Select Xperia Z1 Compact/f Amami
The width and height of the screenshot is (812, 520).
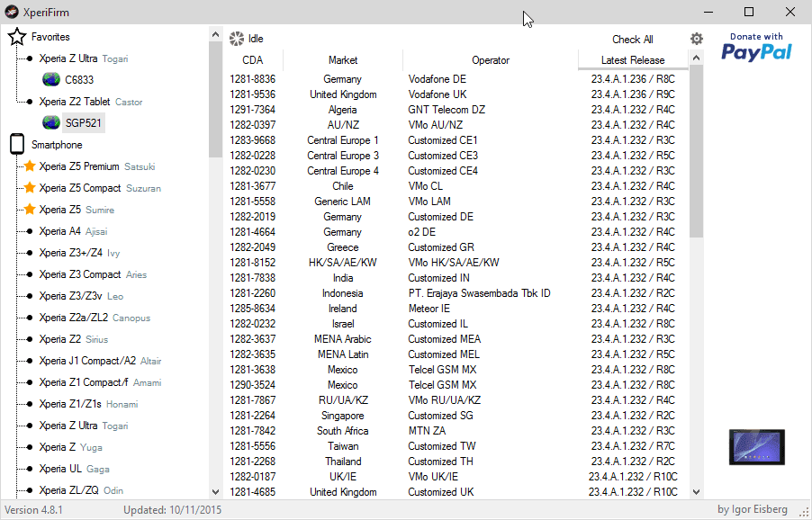coord(100,382)
